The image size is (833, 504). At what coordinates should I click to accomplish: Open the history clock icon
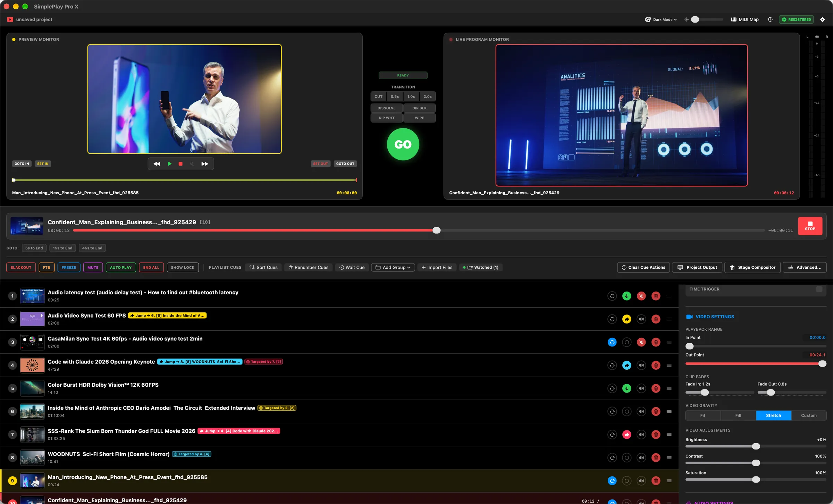770,19
